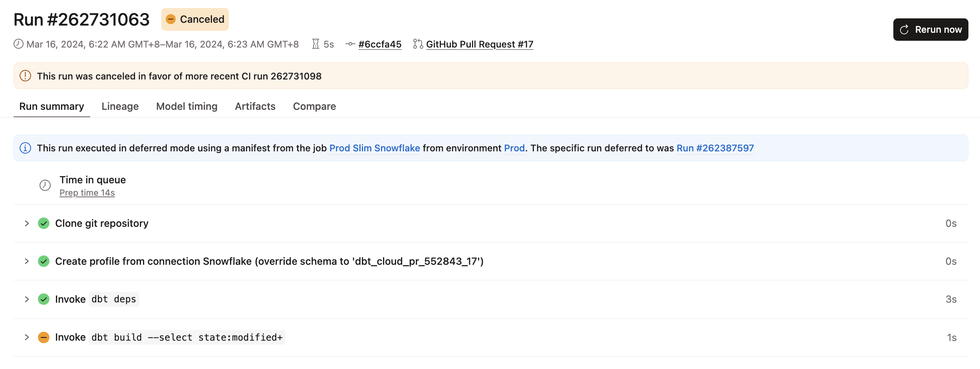980x369 pixels.
Task: Click the green checkmark on Clone git repository
Action: [44, 223]
